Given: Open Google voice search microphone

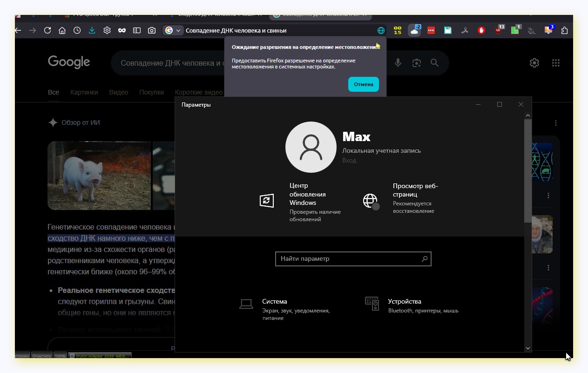Looking at the screenshot, I should click(398, 63).
